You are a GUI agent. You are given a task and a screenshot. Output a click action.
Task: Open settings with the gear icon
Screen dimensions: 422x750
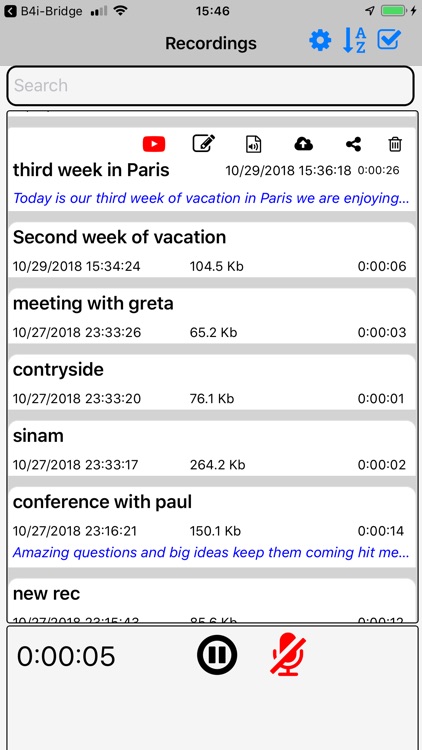click(320, 41)
